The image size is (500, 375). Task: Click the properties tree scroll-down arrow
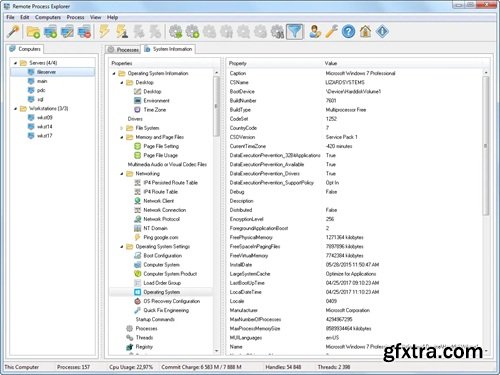click(217, 351)
